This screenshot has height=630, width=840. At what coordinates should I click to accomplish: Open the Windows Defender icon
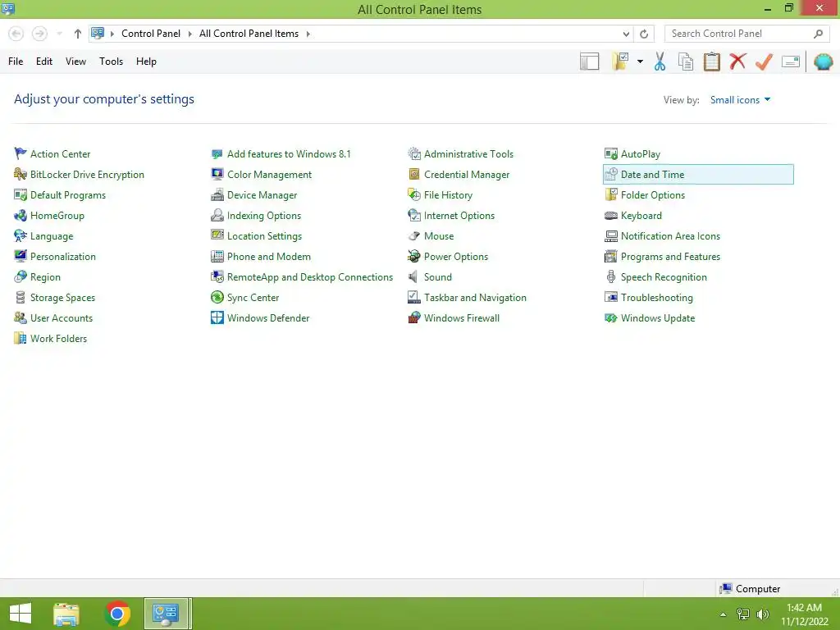pos(217,317)
